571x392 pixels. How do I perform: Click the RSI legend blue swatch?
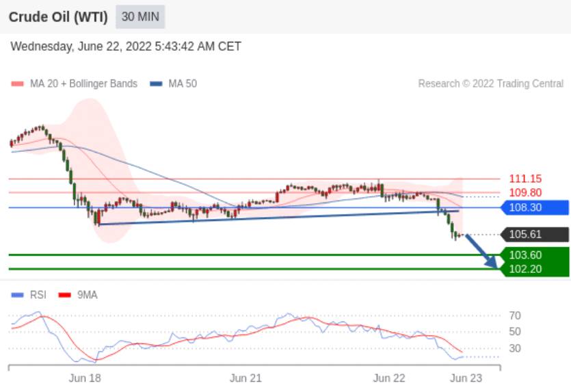pyautogui.click(x=18, y=295)
